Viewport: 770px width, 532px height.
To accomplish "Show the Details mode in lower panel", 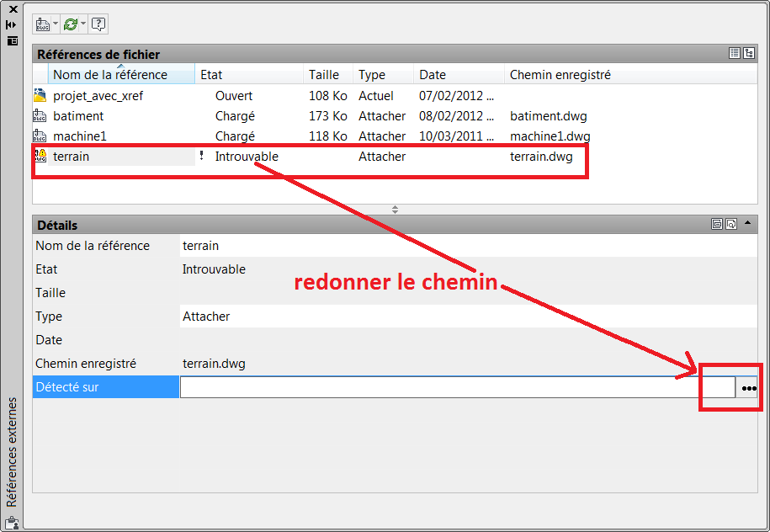I will coord(717,225).
